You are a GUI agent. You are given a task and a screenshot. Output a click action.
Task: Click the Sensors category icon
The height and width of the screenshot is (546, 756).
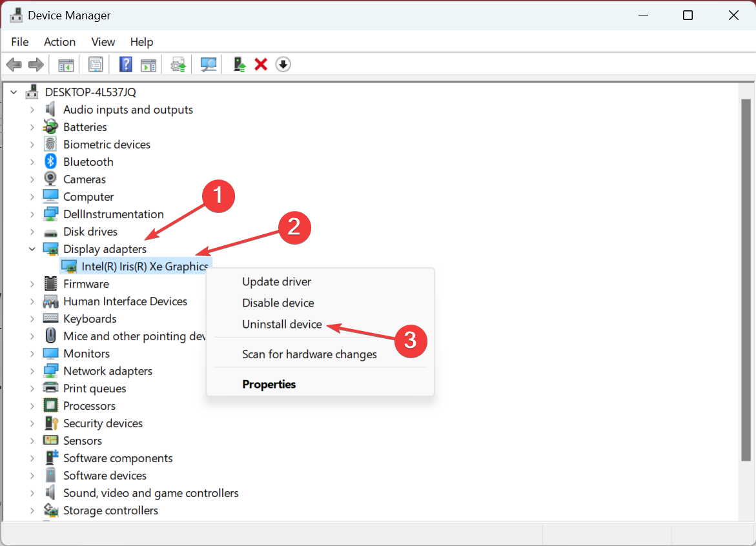pyautogui.click(x=50, y=440)
